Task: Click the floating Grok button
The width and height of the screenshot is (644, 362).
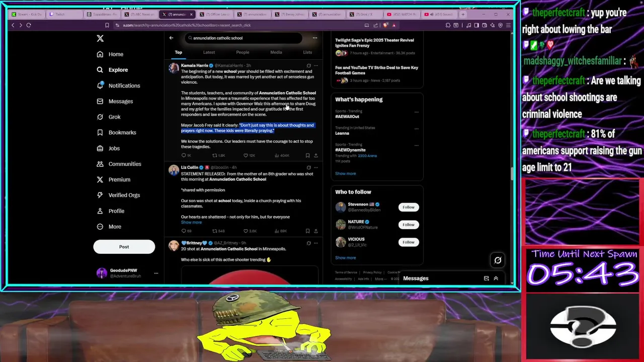Action: pos(498,260)
